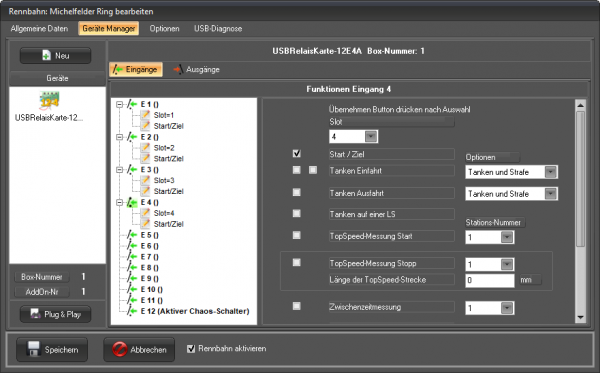Viewport: 600px width, 373px height.
Task: Open the Optionen tab
Action: point(165,29)
